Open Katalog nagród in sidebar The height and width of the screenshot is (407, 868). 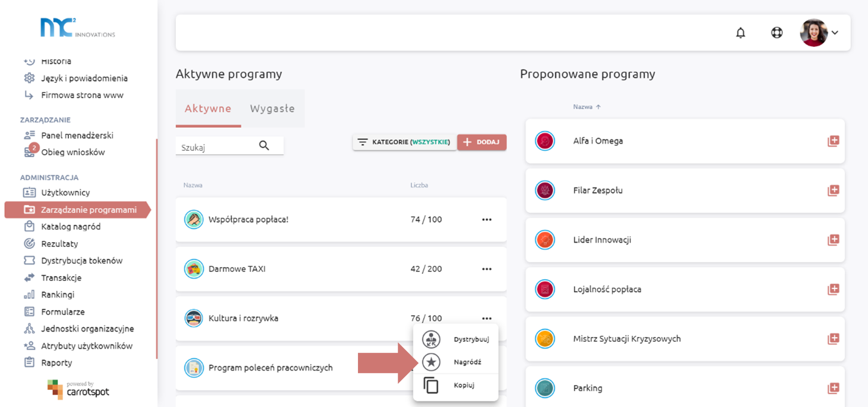[x=70, y=227]
